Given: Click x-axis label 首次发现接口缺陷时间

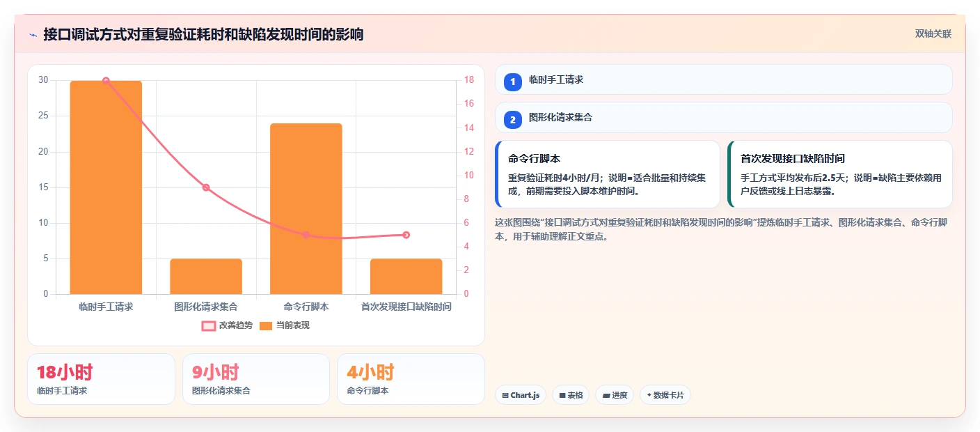Looking at the screenshot, I should (x=406, y=307).
